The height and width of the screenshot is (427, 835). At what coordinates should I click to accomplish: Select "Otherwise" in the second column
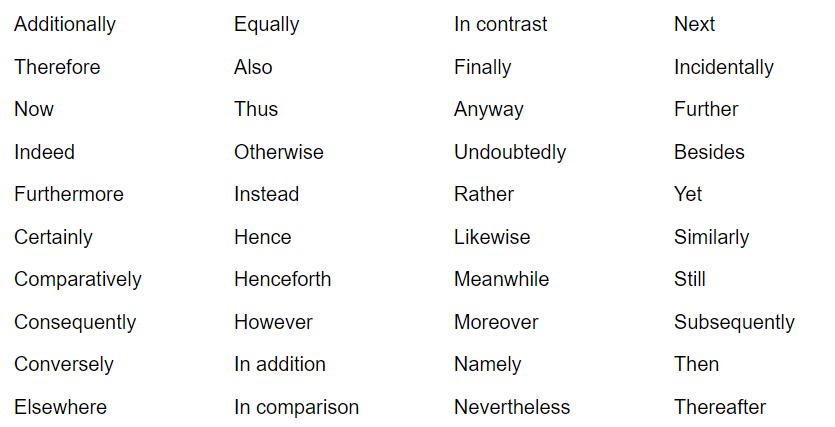279,152
